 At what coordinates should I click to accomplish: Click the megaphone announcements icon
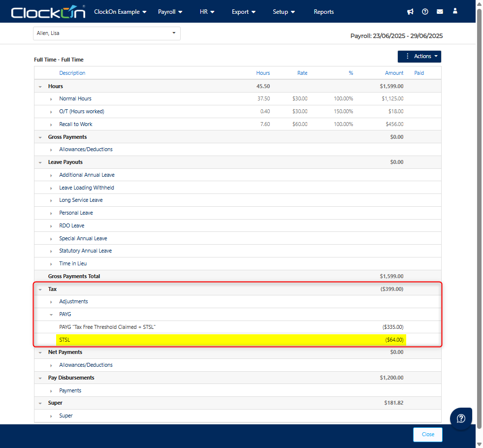(410, 12)
